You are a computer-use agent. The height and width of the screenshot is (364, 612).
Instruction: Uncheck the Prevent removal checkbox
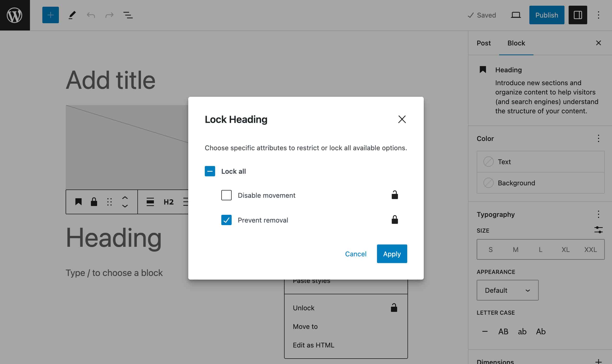click(x=226, y=220)
